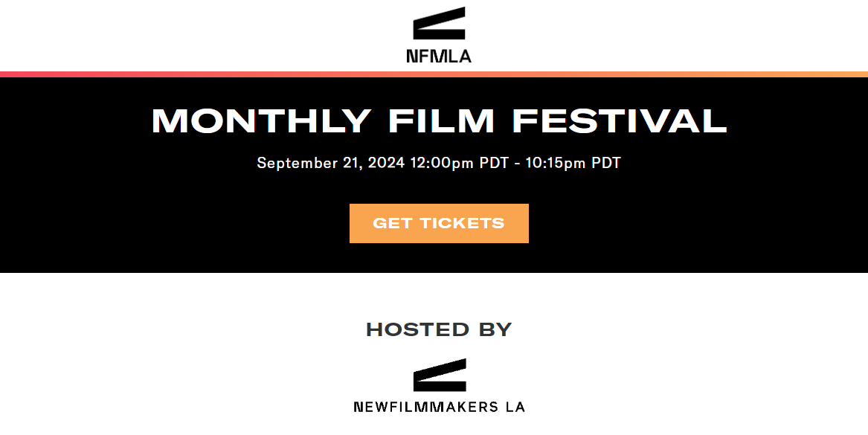Click the 10:15pm PDT end time
Screen dimensions: 868x435
(x=573, y=164)
